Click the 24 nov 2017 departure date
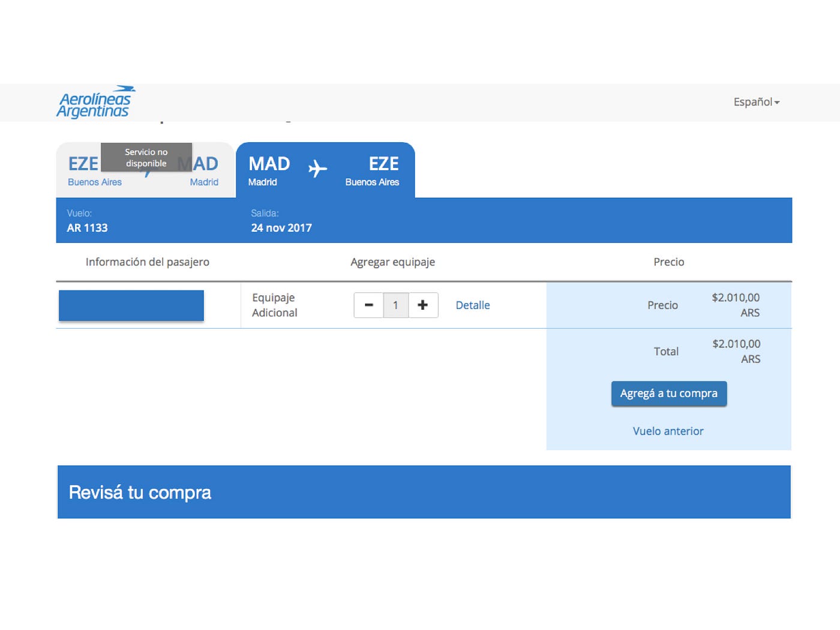840x630 pixels. (x=281, y=228)
